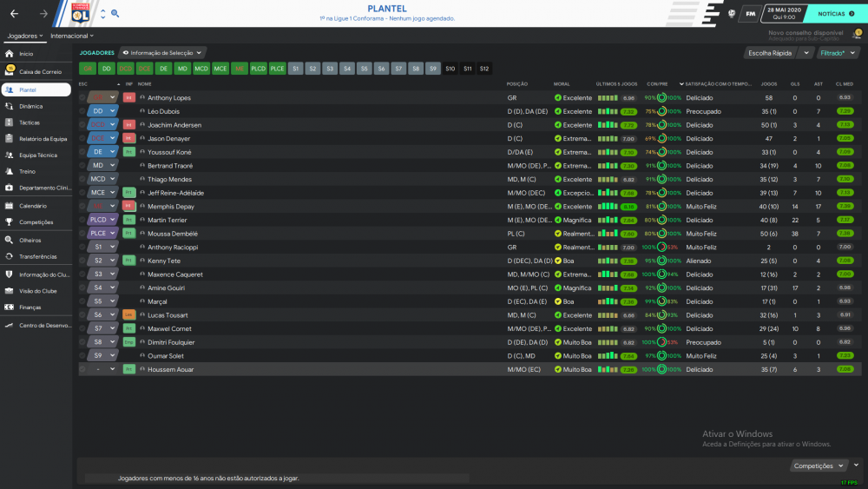Click club up-down switcher arrows
868x489 pixels.
pos(103,14)
